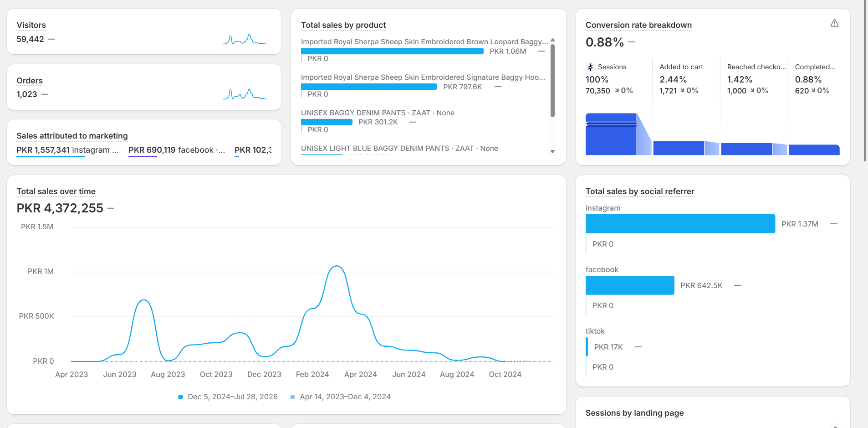Click the 59,442 visitors value
Image resolution: width=868 pixels, height=428 pixels.
(x=30, y=39)
